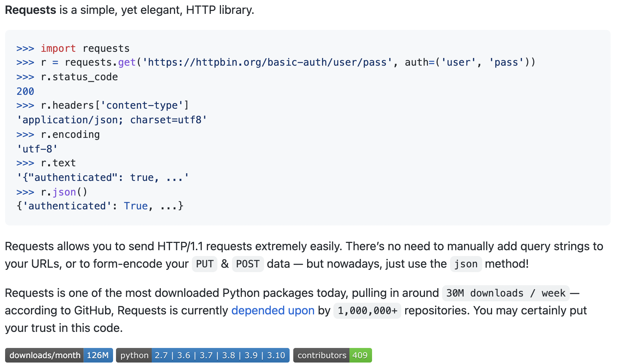Screen dimensions: 623x364
Task: Click auth=('user', 'pass') argument
Action: point(467,62)
